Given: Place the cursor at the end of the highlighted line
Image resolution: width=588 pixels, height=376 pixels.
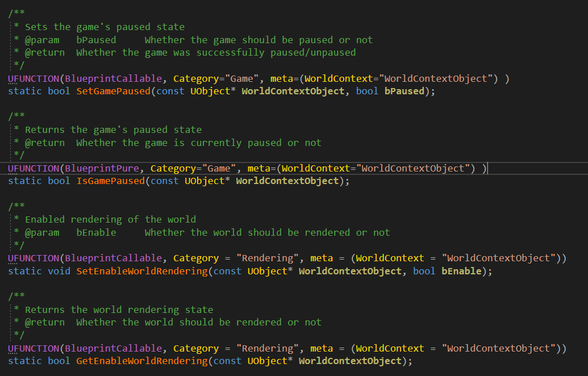Looking at the screenshot, I should click(487, 168).
